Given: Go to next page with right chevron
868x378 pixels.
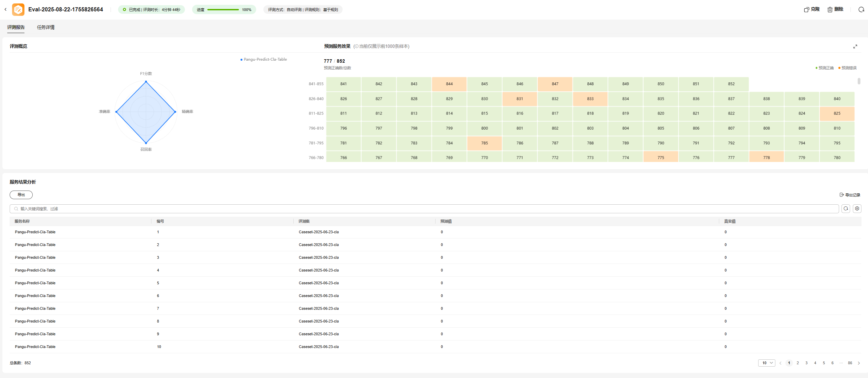Looking at the screenshot, I should (859, 363).
